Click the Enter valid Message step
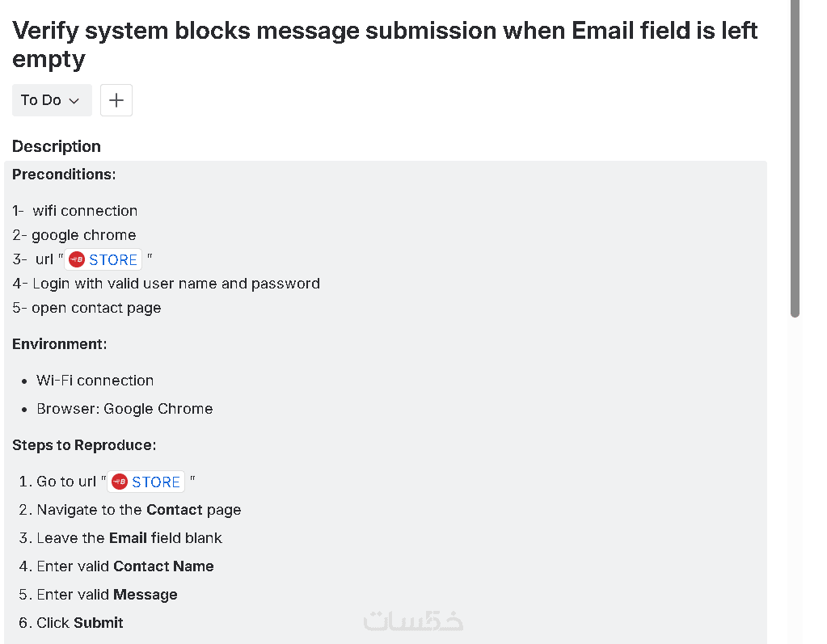This screenshot has width=827, height=644. 107,595
